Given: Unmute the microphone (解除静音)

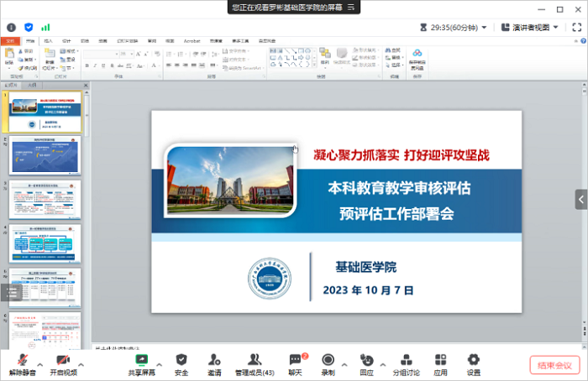Looking at the screenshot, I should 22,363.
